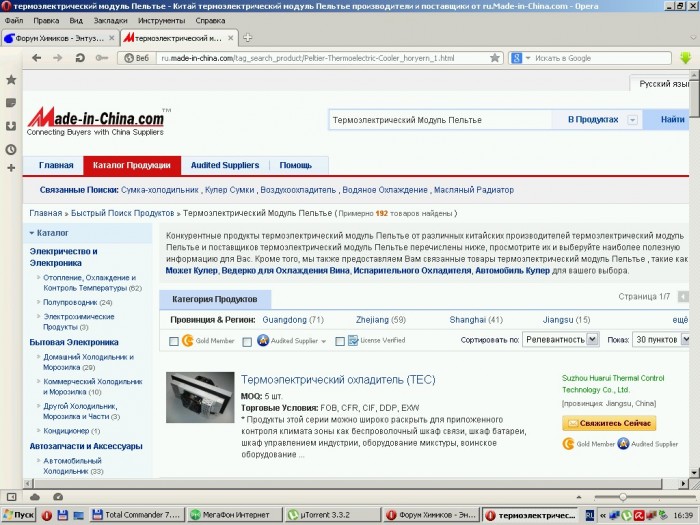The height and width of the screenshot is (525, 700).
Task: Open the Guangdong region filter link
Action: pos(292,319)
